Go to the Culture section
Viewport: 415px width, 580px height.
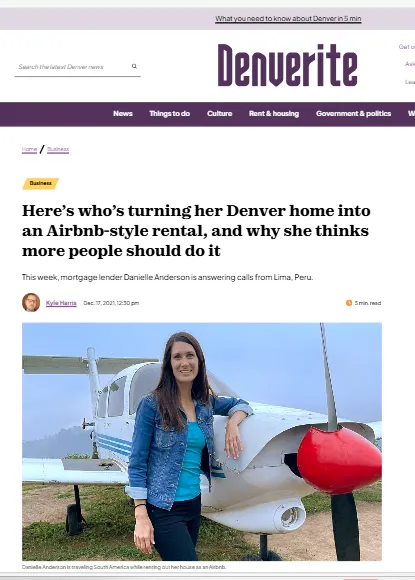click(219, 114)
